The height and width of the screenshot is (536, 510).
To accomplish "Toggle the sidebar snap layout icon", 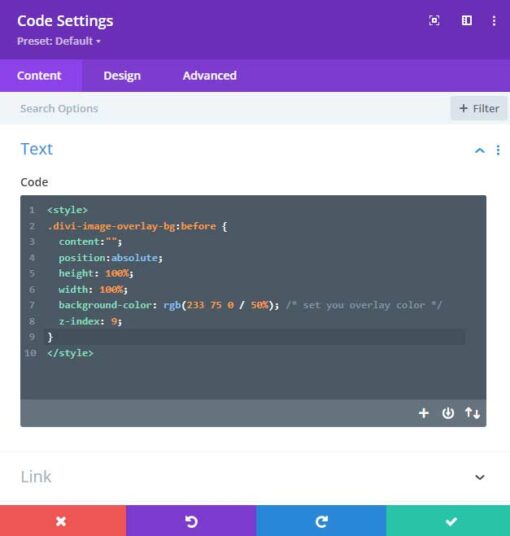I will click(467, 21).
